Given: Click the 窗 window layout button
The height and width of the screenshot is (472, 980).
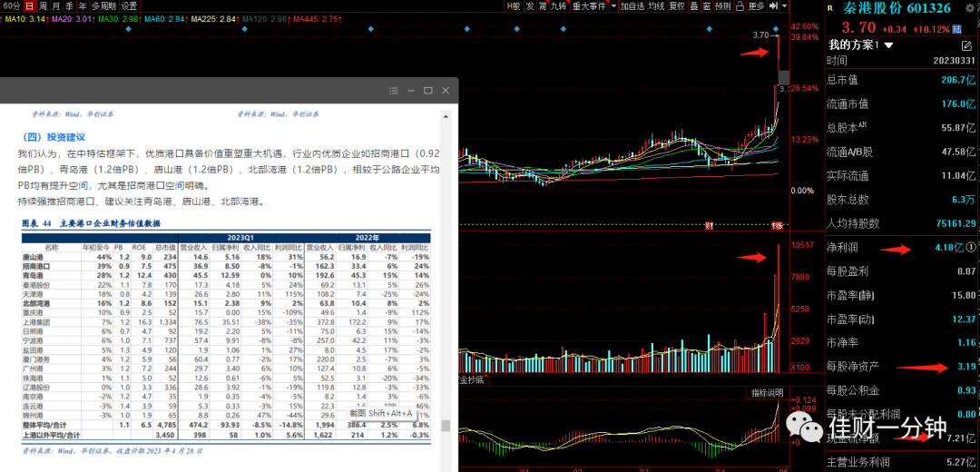Looking at the screenshot, I should [x=706, y=6].
